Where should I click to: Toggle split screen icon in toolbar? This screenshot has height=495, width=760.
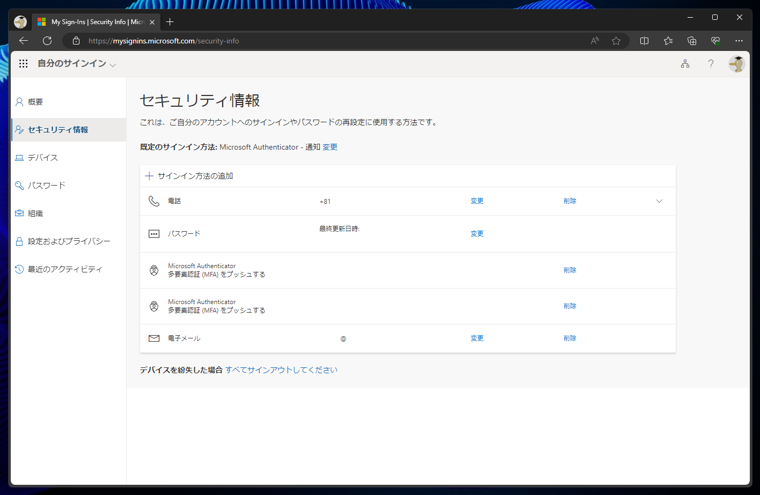(x=644, y=41)
